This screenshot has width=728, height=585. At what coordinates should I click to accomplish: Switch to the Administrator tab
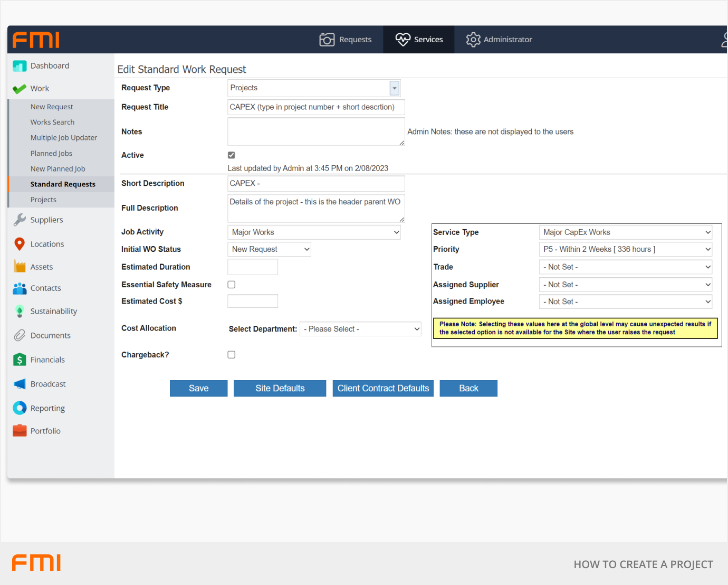click(499, 40)
